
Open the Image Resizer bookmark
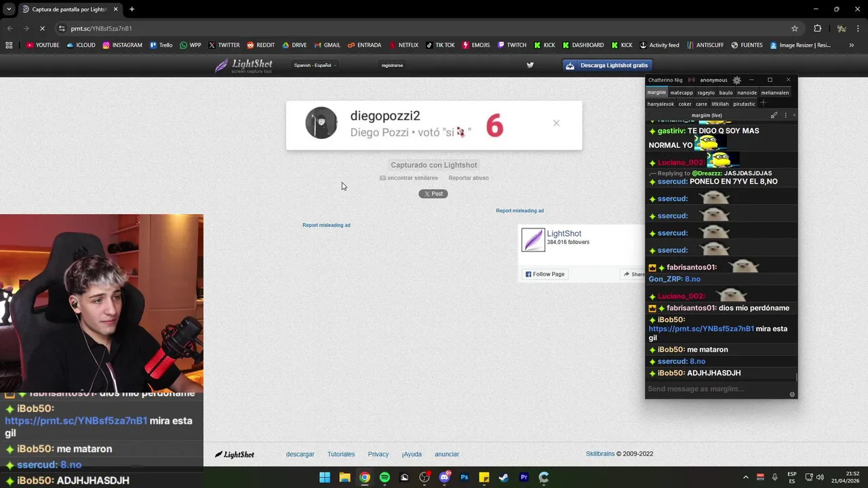tap(800, 45)
